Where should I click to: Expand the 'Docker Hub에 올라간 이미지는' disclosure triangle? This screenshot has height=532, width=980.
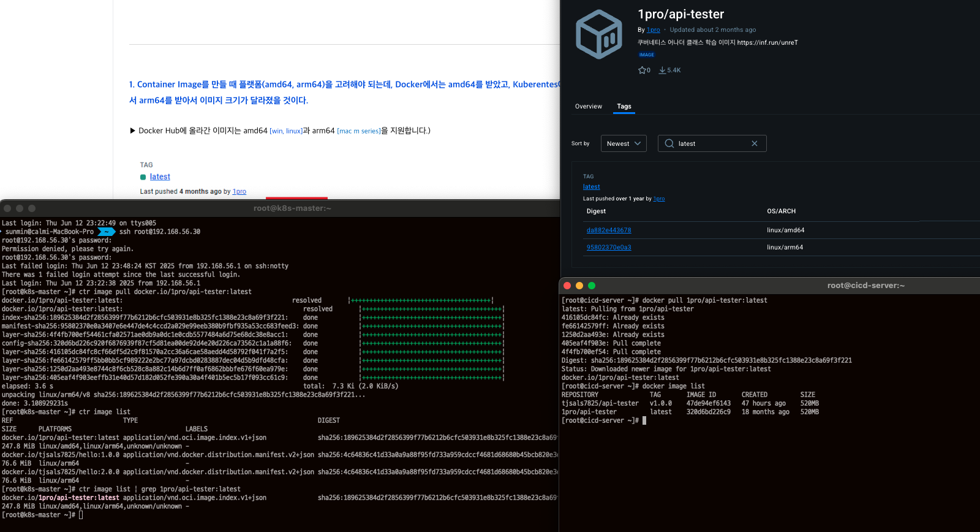pyautogui.click(x=132, y=131)
